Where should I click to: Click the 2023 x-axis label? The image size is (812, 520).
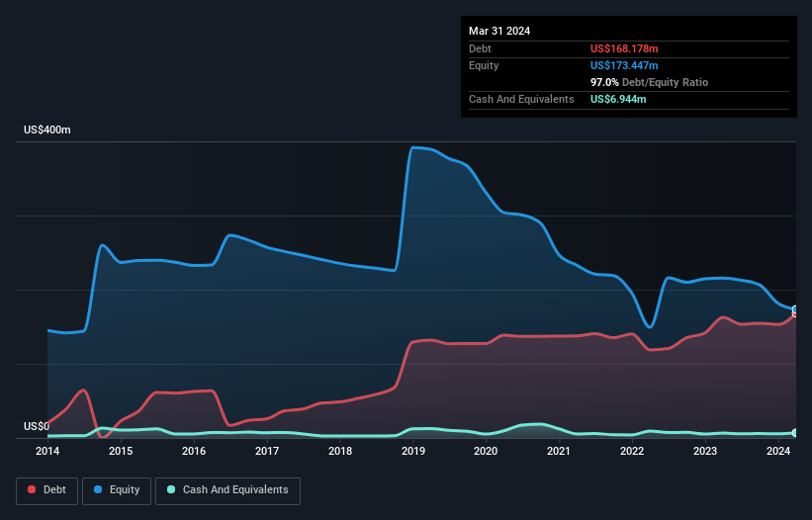coord(705,451)
